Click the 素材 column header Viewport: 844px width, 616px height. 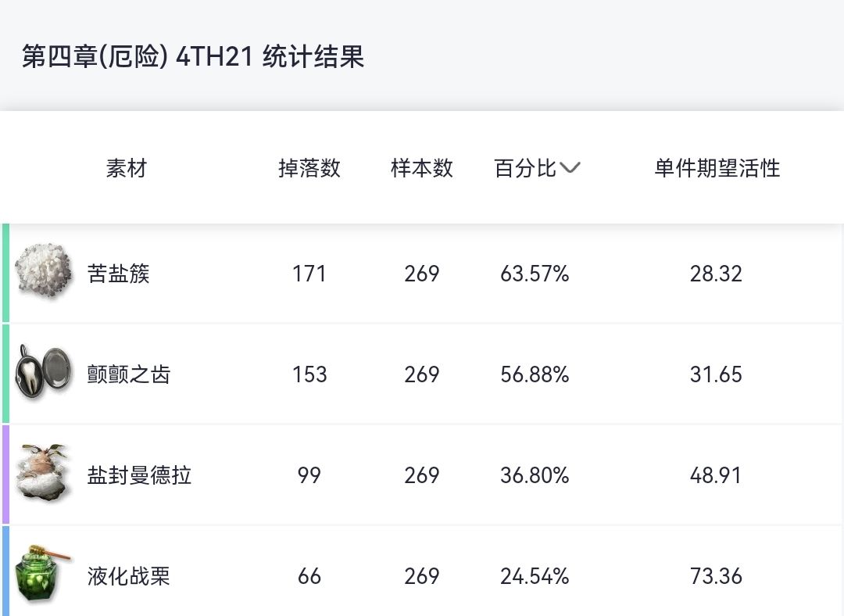tap(127, 168)
